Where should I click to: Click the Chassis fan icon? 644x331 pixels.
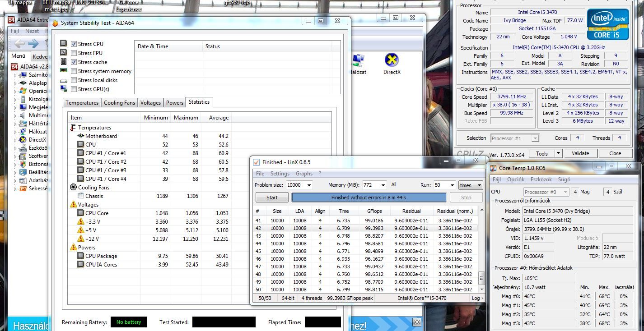[81, 196]
